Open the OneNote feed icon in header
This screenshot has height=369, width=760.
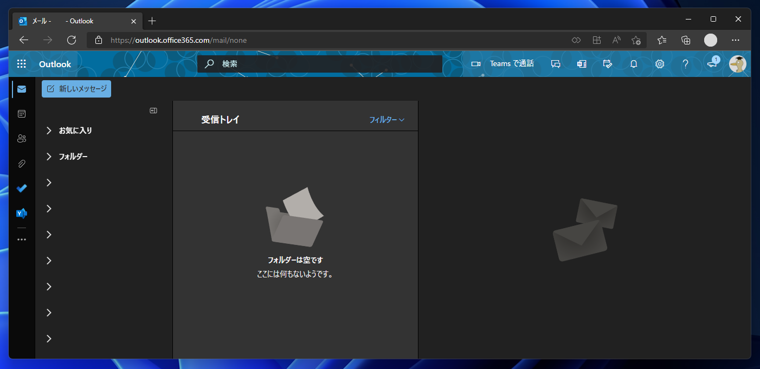(x=582, y=64)
